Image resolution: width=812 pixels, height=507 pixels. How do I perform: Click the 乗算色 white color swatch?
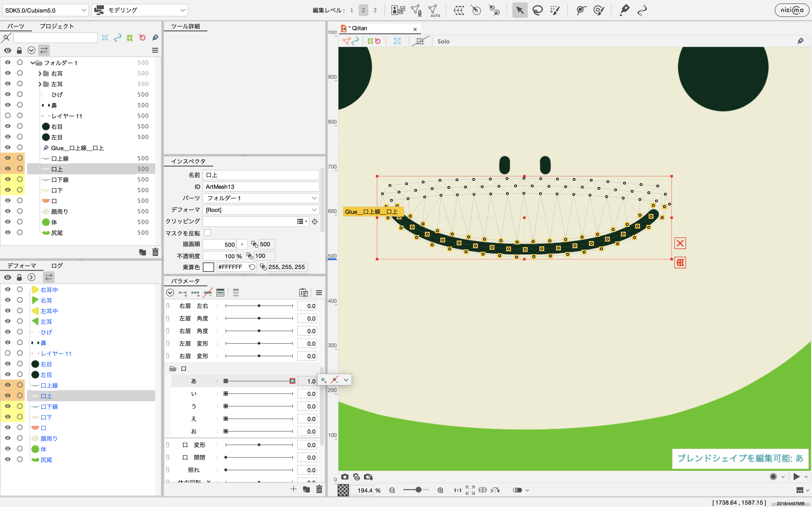208,267
